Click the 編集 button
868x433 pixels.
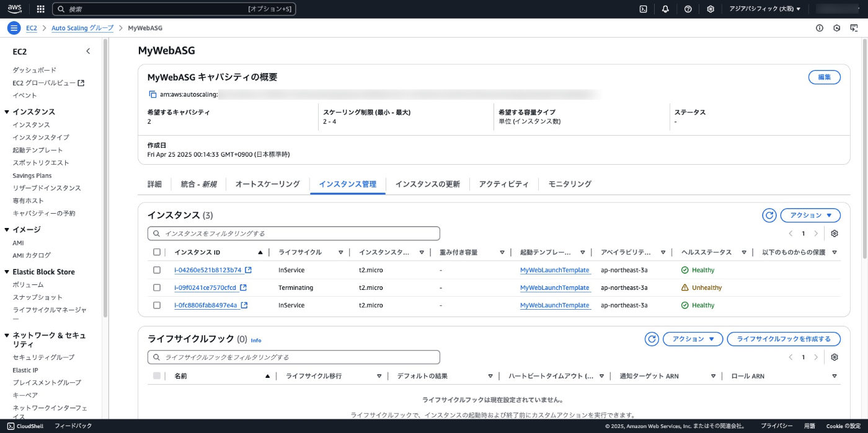pyautogui.click(x=825, y=77)
